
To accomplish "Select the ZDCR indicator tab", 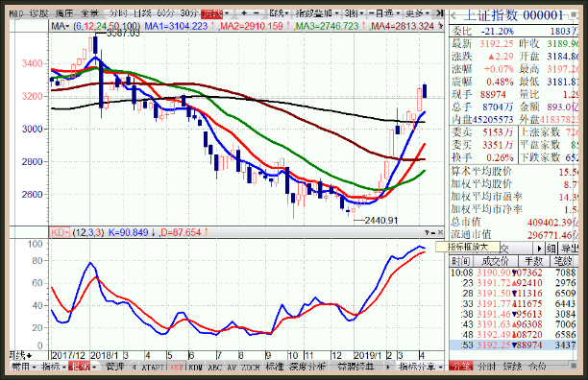I will click(251, 368).
